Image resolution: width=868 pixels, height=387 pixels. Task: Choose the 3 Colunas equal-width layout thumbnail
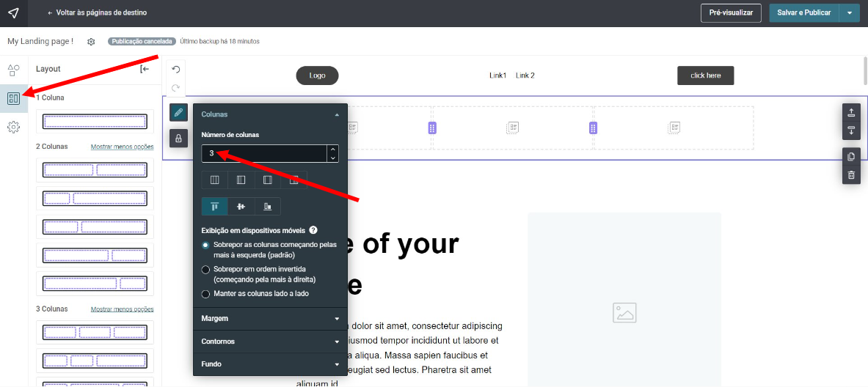coord(95,332)
